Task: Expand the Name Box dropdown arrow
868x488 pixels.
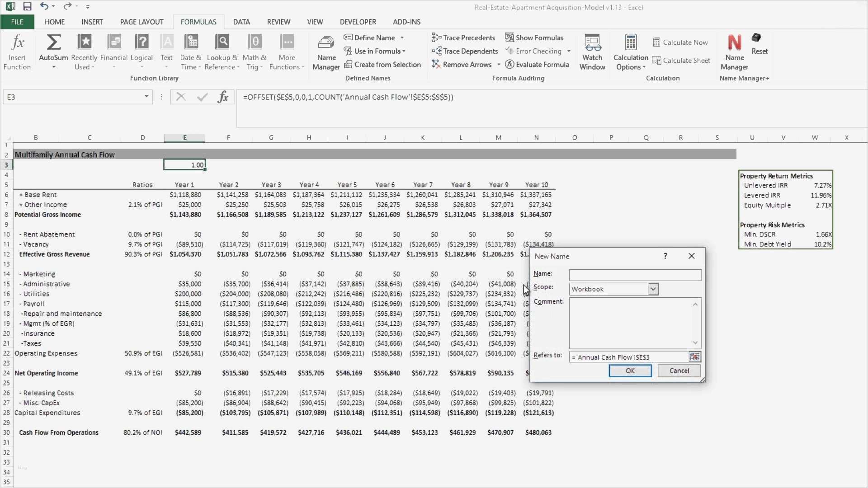Action: point(146,96)
